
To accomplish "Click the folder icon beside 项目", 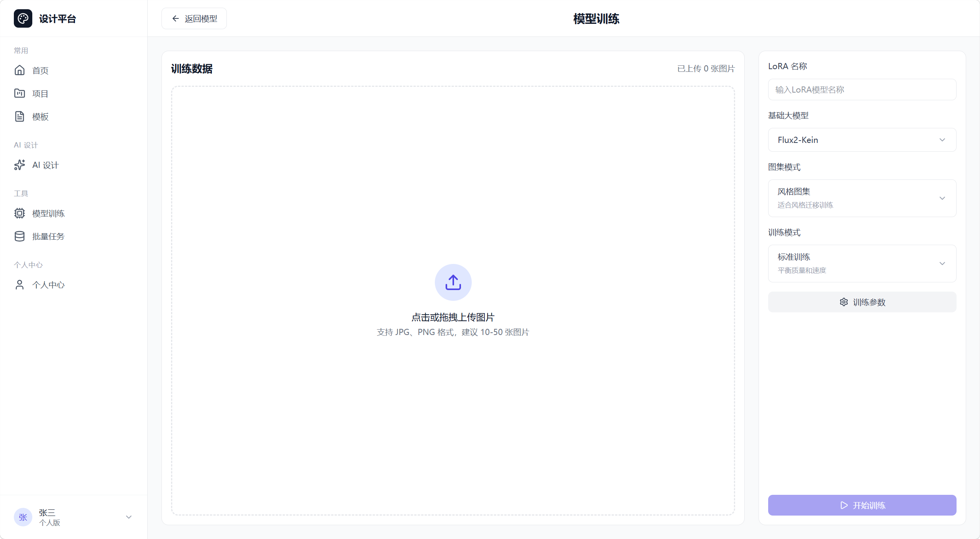I will 20,93.
